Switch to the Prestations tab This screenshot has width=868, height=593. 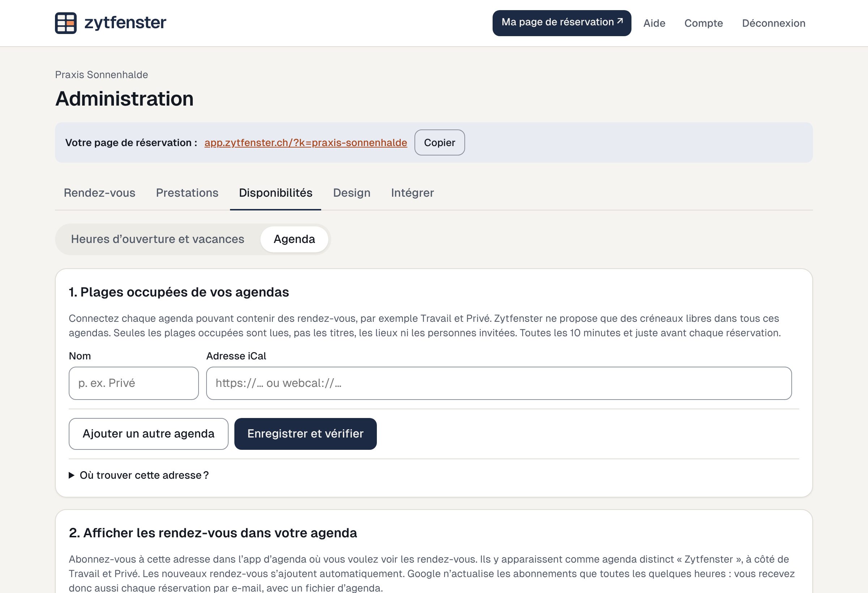187,193
